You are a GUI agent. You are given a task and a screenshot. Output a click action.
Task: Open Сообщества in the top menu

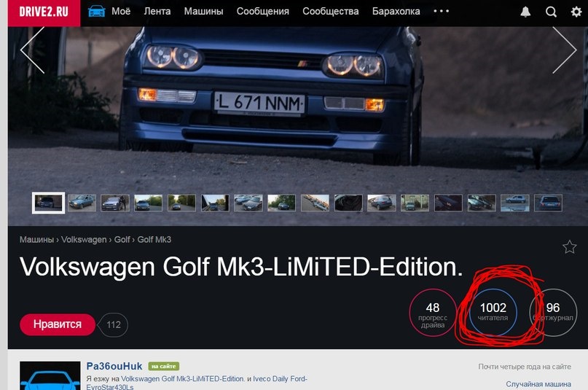point(331,11)
